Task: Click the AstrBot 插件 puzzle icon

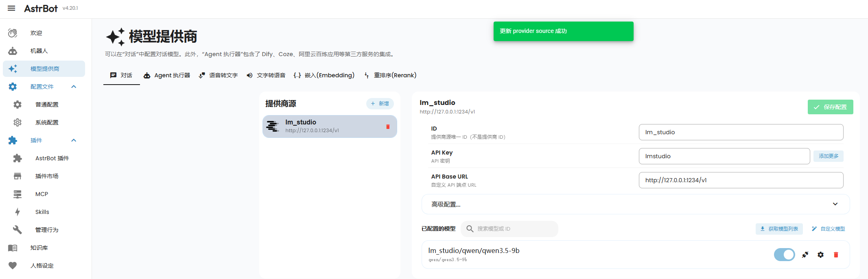Action: pyautogui.click(x=17, y=158)
